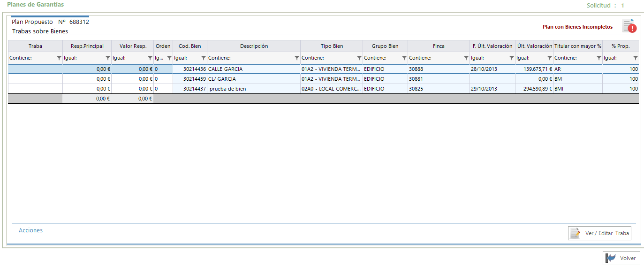
Task: Sort by Orden column header
Action: pos(163,46)
